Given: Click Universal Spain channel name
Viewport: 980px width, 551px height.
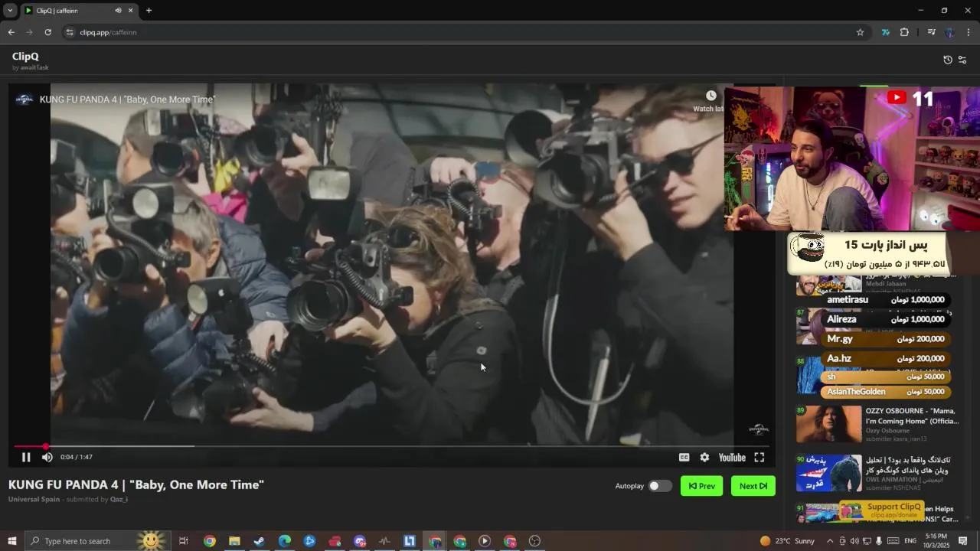Looking at the screenshot, I should coord(34,499).
